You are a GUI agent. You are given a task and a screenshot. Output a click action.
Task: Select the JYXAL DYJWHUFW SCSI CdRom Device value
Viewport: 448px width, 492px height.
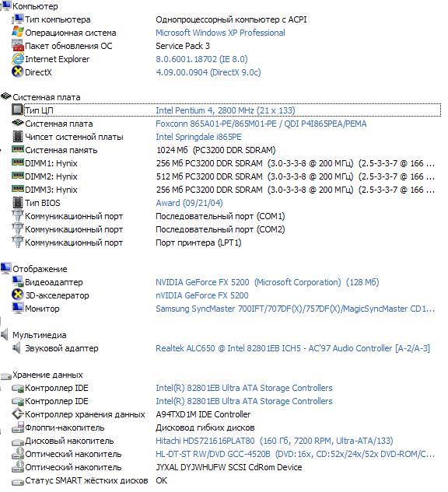229,467
